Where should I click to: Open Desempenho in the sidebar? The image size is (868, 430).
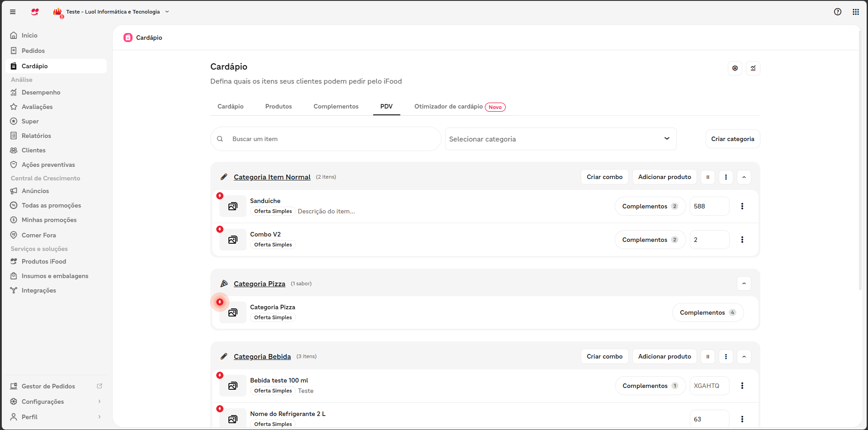[x=56, y=92]
